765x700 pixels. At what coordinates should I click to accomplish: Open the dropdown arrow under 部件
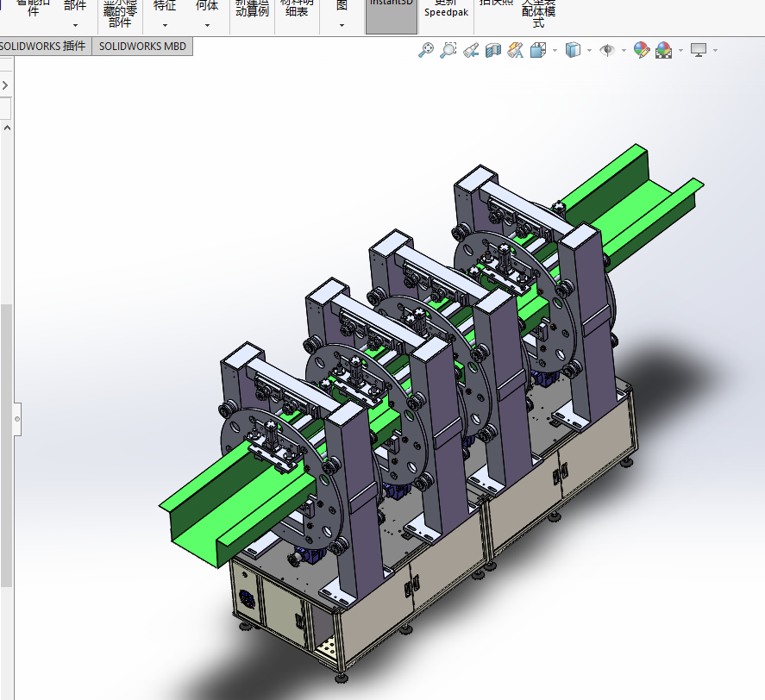tap(75, 25)
